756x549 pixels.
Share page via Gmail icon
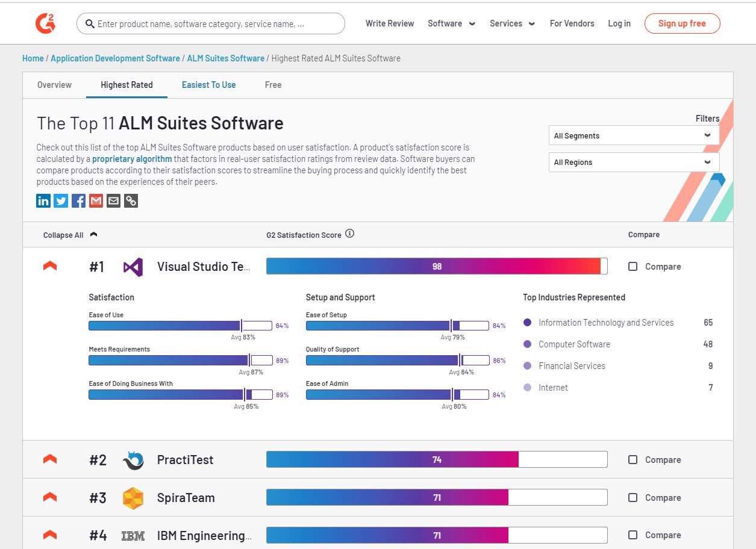coord(96,201)
